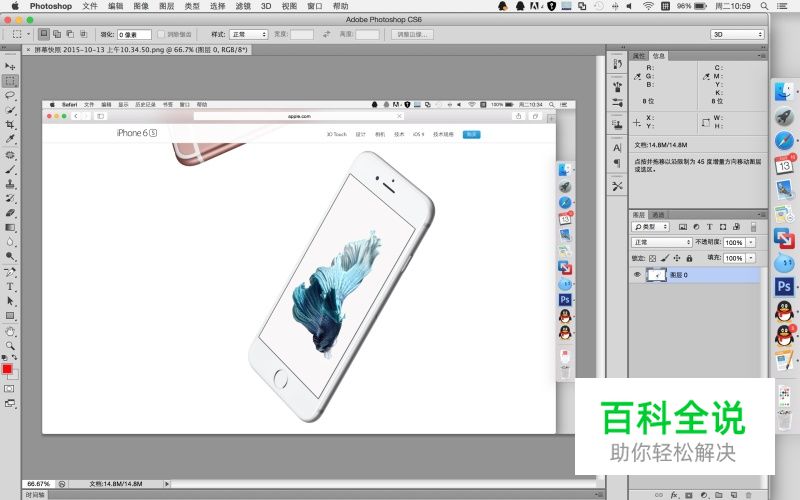Hide layer 0 with eye icon

[637, 274]
